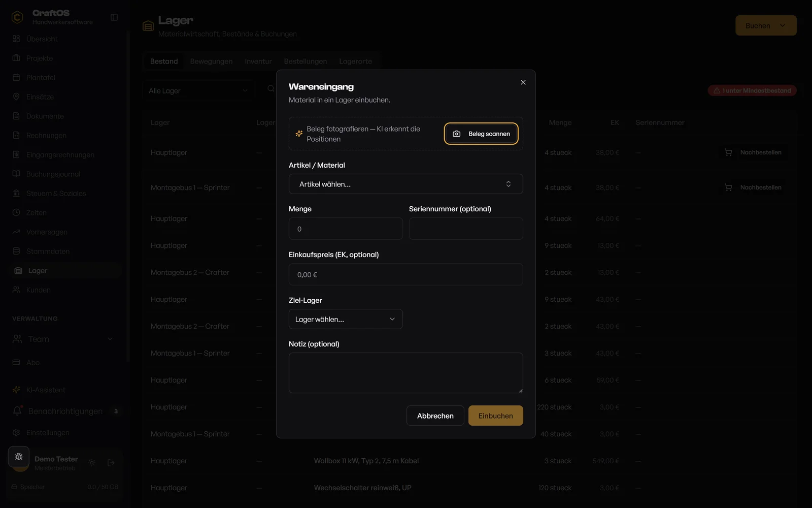This screenshot has width=812, height=508.
Task: Open Benachrichtigungen bell icon
Action: (17, 411)
